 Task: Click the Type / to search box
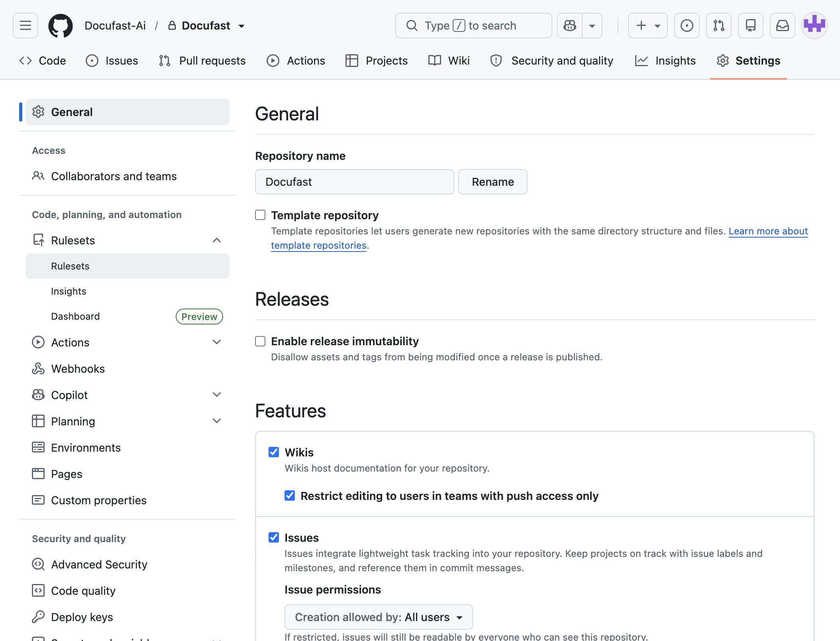pos(474,26)
